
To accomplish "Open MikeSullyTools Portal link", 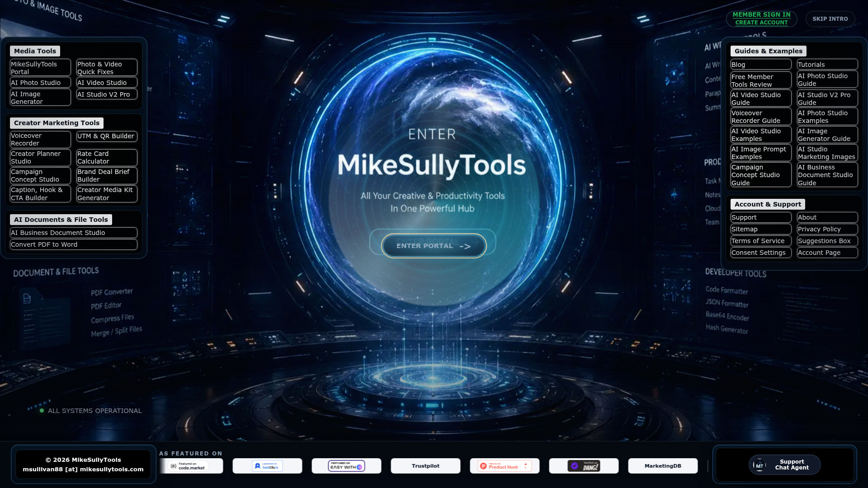I will 40,68.
